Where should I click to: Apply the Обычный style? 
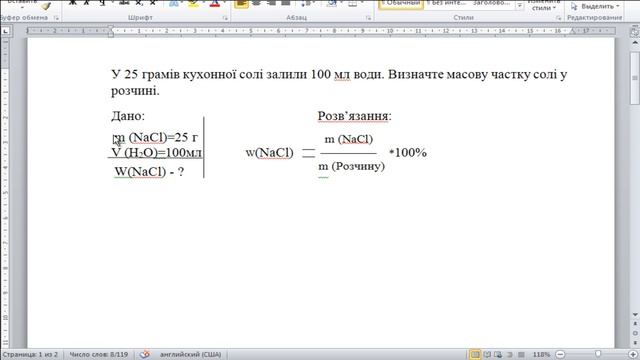401,4
